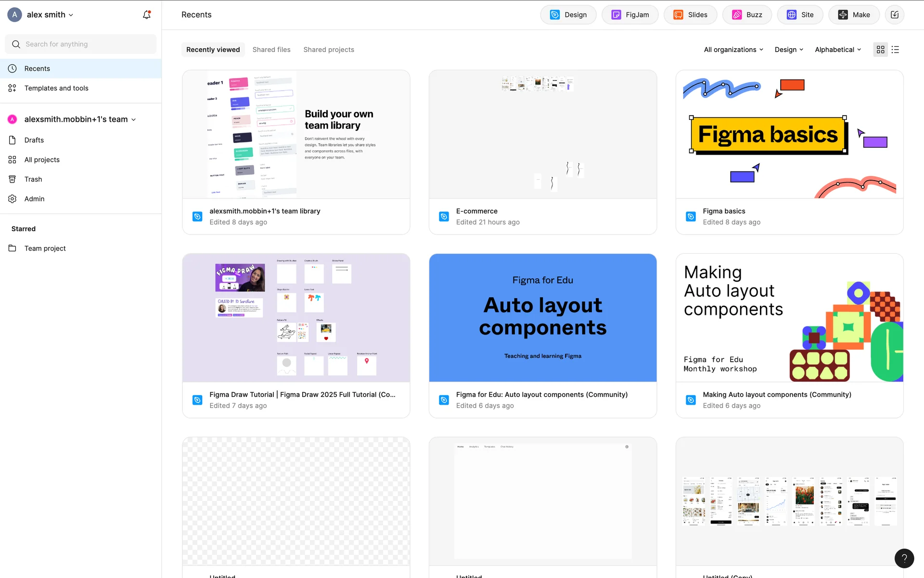Switch to the Shared projects tab
Screen dimensions: 924x578
pyautogui.click(x=329, y=50)
